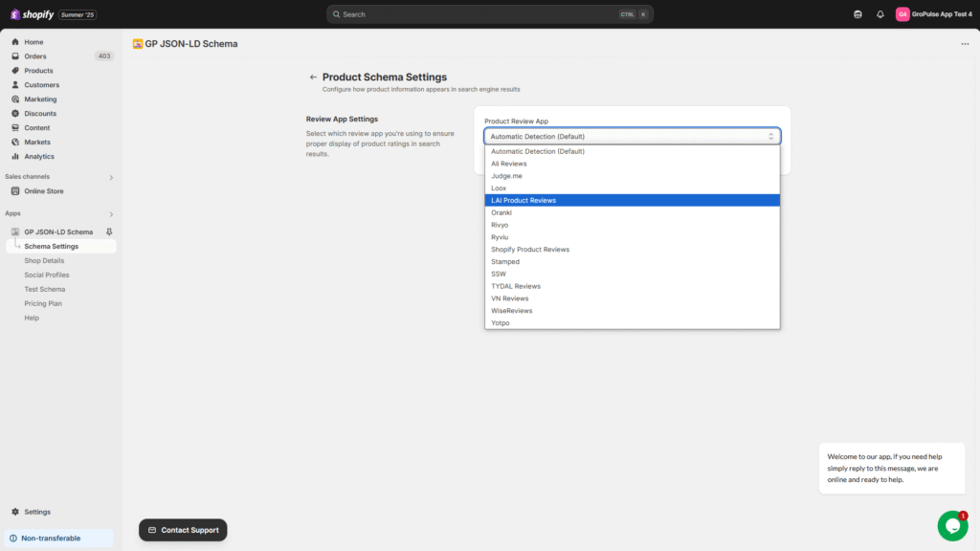Image resolution: width=980 pixels, height=551 pixels.
Task: Open Orders in sidebar
Action: pyautogui.click(x=35, y=56)
